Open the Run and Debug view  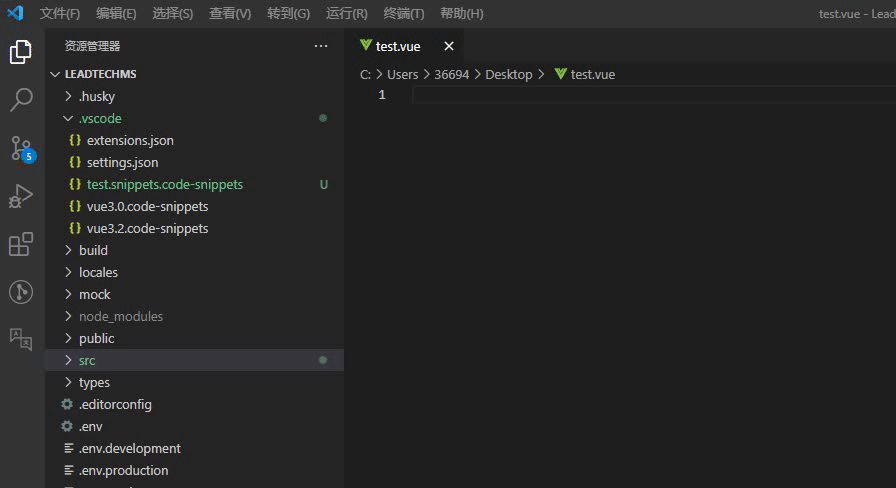(x=21, y=196)
